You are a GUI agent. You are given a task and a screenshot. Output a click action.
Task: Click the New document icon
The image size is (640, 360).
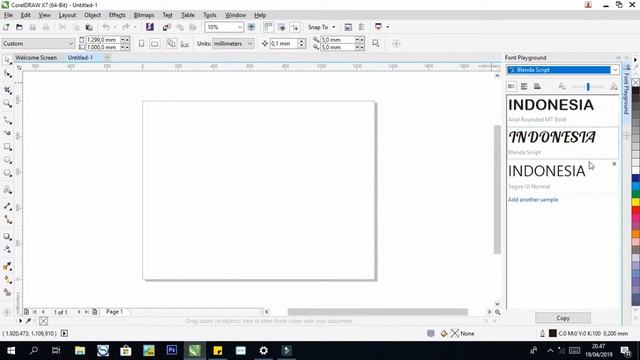pos(6,27)
